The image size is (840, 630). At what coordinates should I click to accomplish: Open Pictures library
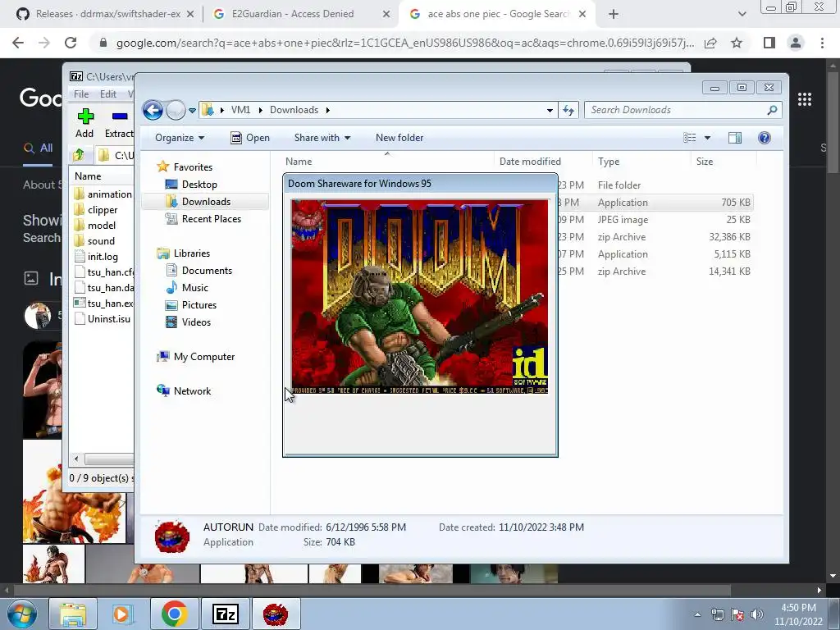tap(190, 305)
